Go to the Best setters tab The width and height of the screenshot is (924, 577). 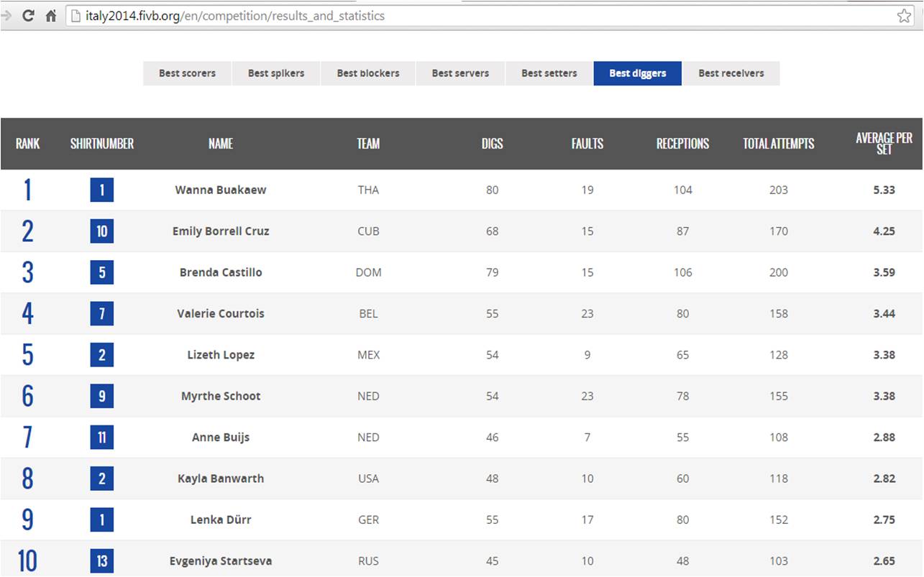click(549, 73)
